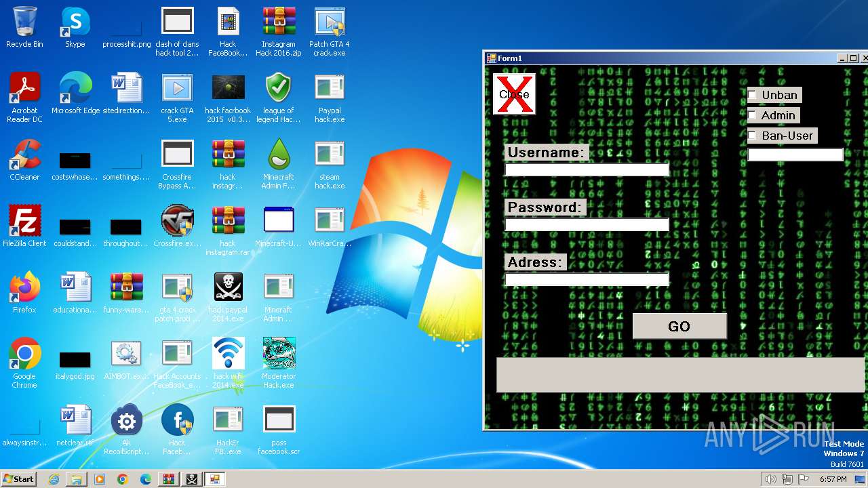Click into the Adress input field
This screenshot has height=488, width=868.
587,279
